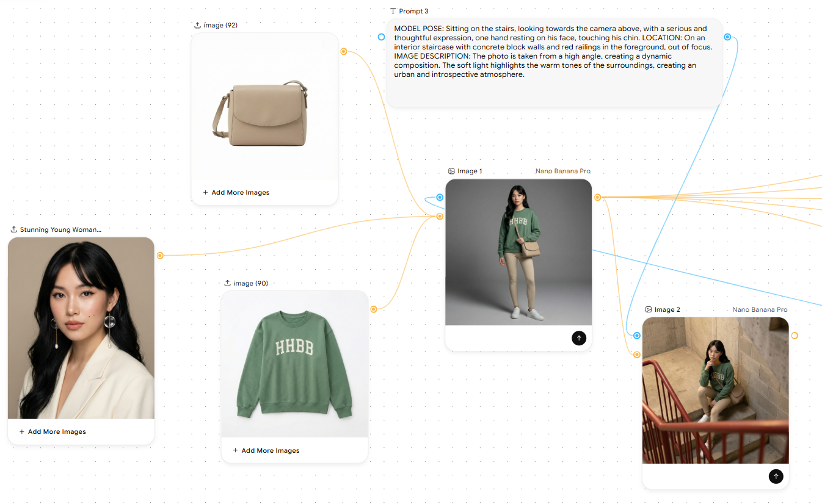Add more images to the handbag node
822x504 pixels.
[236, 193]
